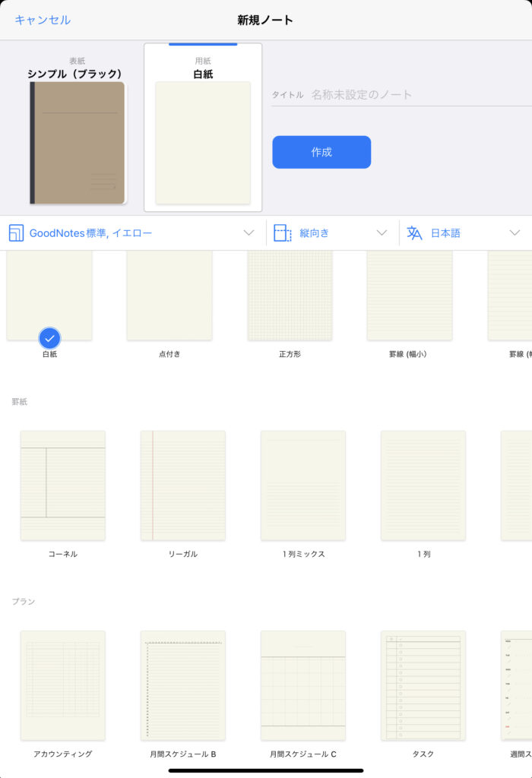This screenshot has height=778, width=532.
Task: Click the 点付き label text
Action: click(169, 354)
